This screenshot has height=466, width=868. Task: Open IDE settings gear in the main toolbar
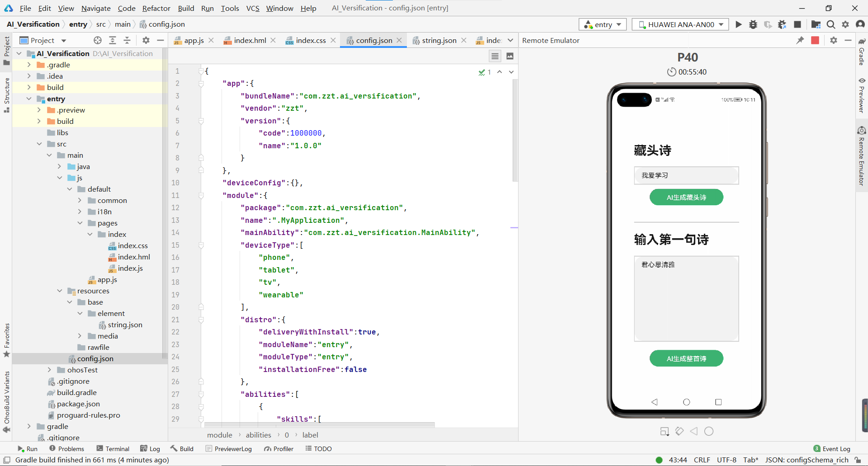tap(845, 24)
